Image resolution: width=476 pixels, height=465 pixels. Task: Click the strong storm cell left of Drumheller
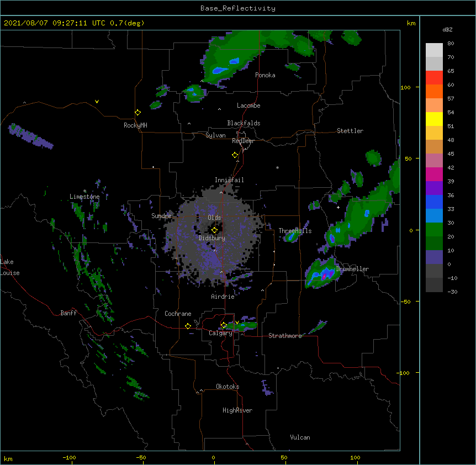click(324, 274)
